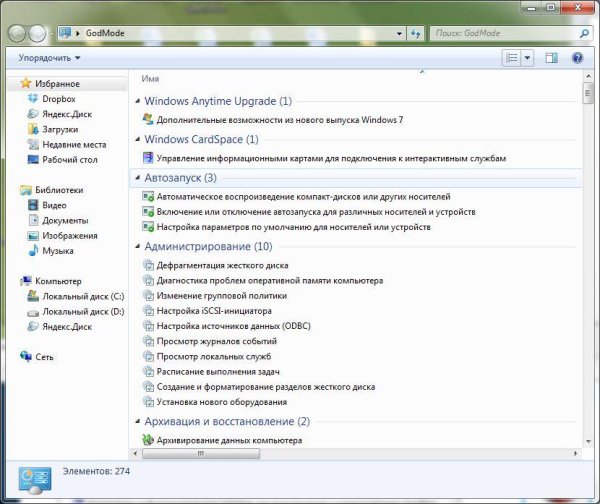Click the Дефрагментация жесткого диска icon
Image resolution: width=600 pixels, height=504 pixels.
tap(148, 265)
